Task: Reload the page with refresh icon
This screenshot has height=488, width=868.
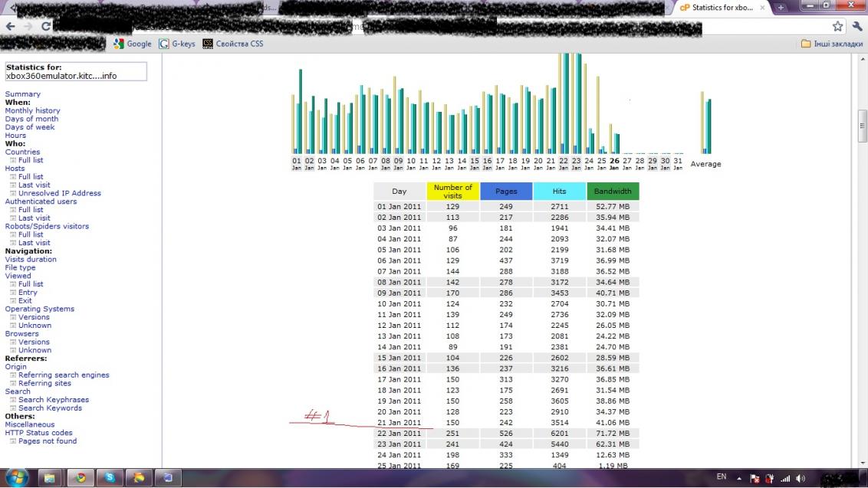Action: pos(46,26)
